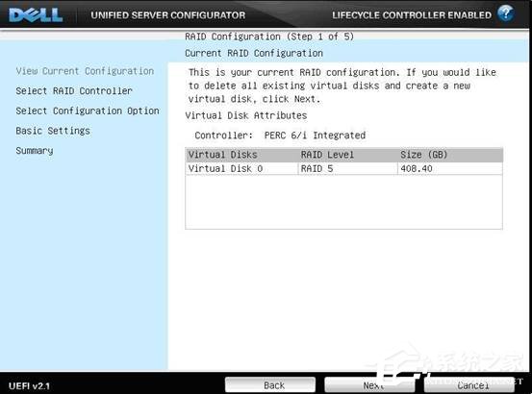Click the Unified Server Configurator title
Image resolution: width=532 pixels, height=394 pixels.
tap(168, 15)
